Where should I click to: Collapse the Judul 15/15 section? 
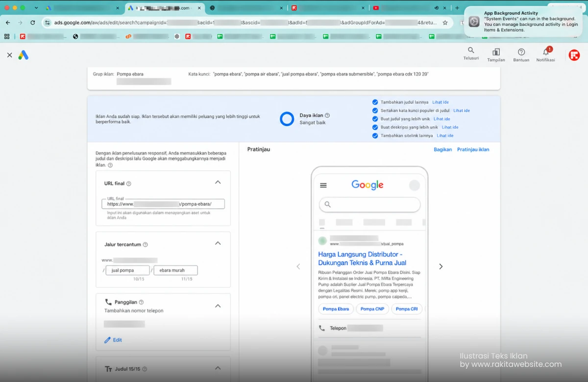(x=218, y=368)
